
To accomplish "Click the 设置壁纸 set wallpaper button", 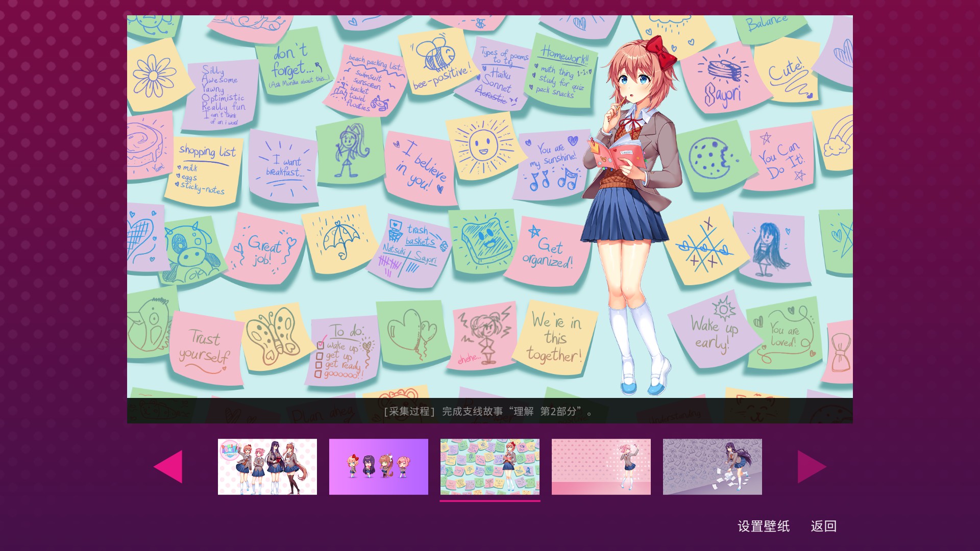I will pos(763,526).
